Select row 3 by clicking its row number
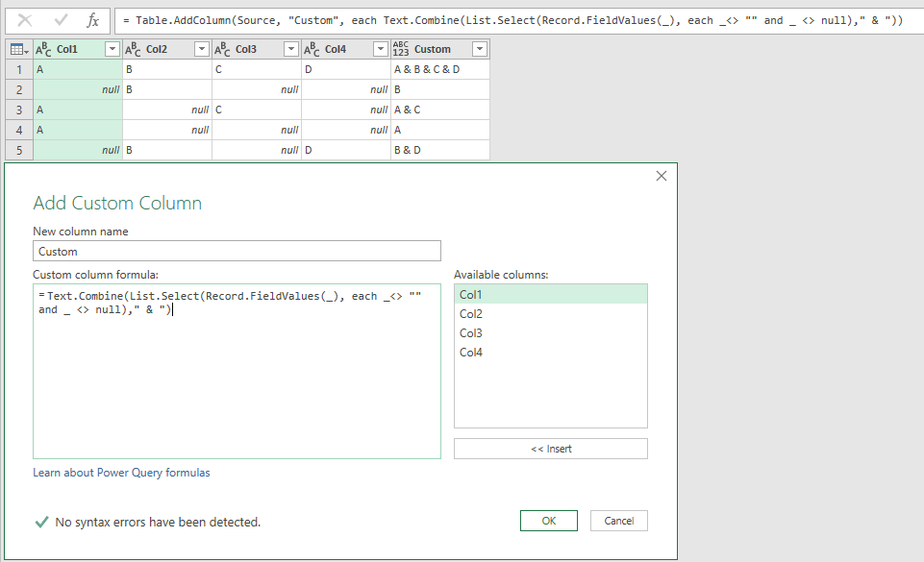924x562 pixels. [18, 109]
